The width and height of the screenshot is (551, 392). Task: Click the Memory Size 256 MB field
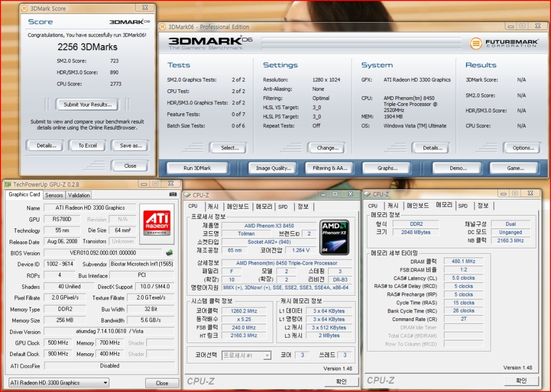[65, 320]
